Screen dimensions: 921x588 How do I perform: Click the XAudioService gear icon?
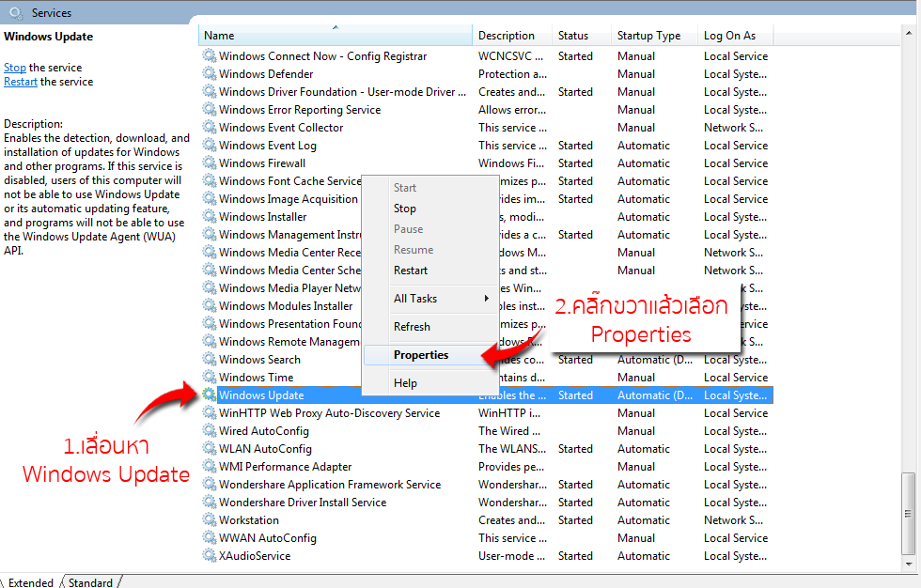point(209,556)
